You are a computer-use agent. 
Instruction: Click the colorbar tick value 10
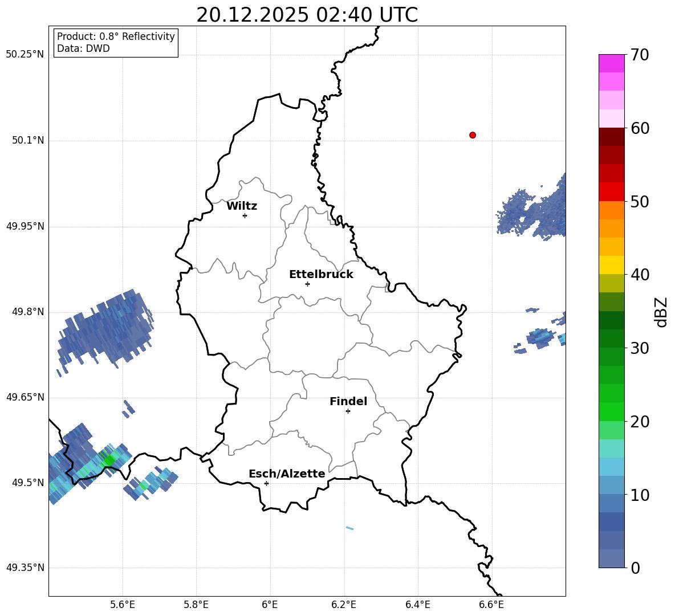[640, 495]
